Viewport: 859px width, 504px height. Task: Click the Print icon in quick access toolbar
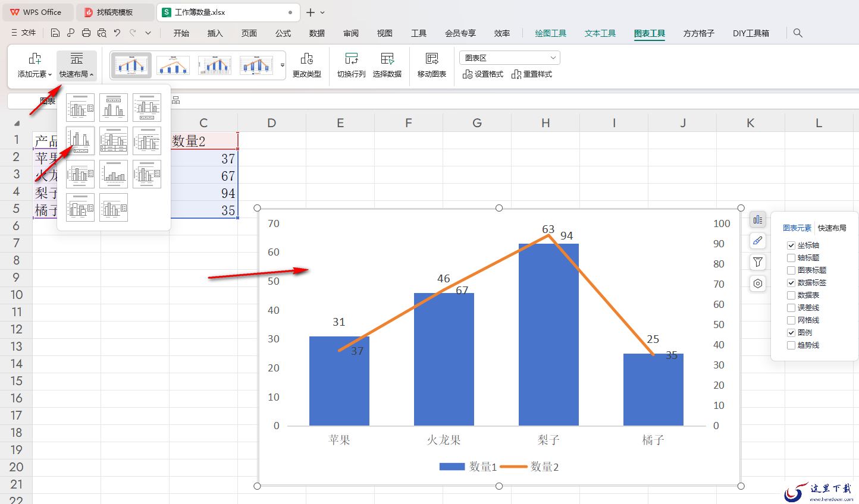[x=86, y=33]
